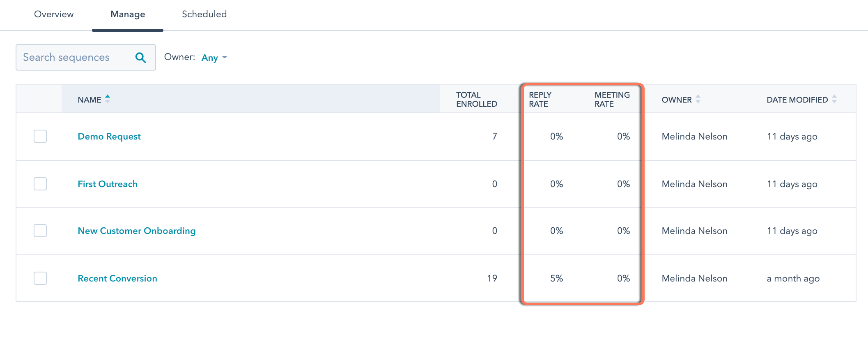Tick the New Customer Onboarding checkbox
This screenshot has width=868, height=357.
coord(40,231)
